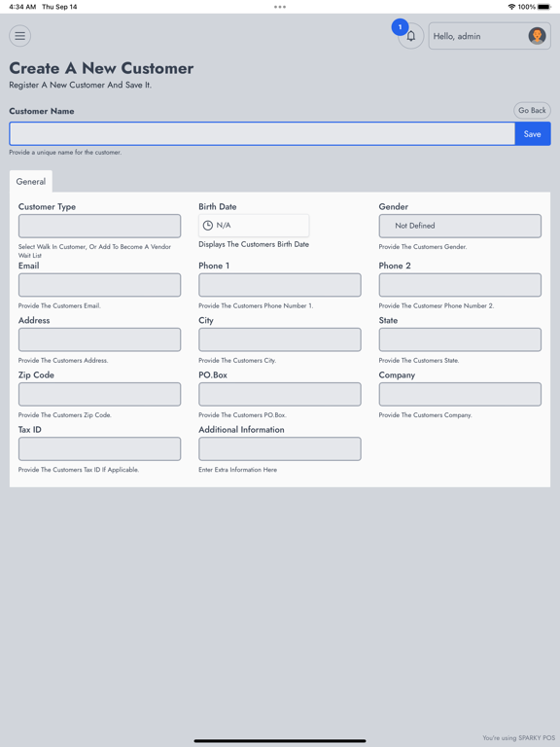Screen dimensions: 560x747
Task: Click 'Register A New Customer And Save It.' subtitle
Action: click(x=81, y=85)
